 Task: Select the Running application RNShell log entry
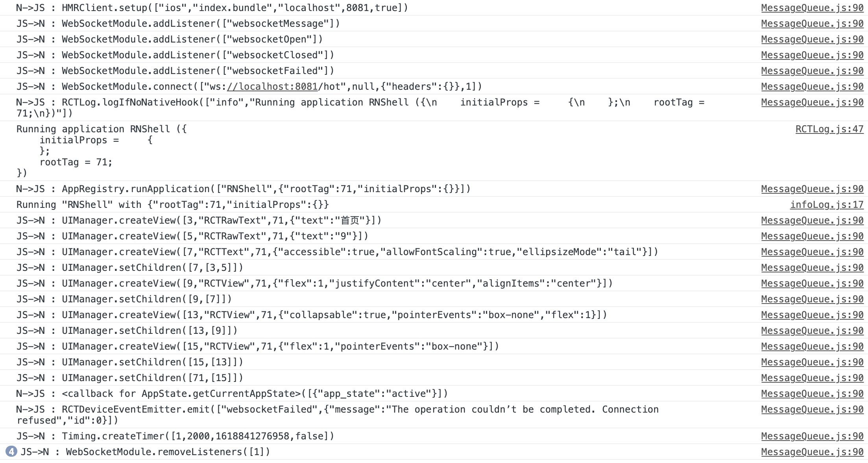[434, 151]
